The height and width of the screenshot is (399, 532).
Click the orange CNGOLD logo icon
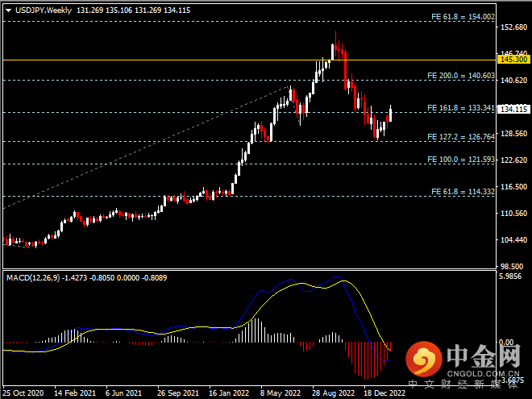point(421,360)
